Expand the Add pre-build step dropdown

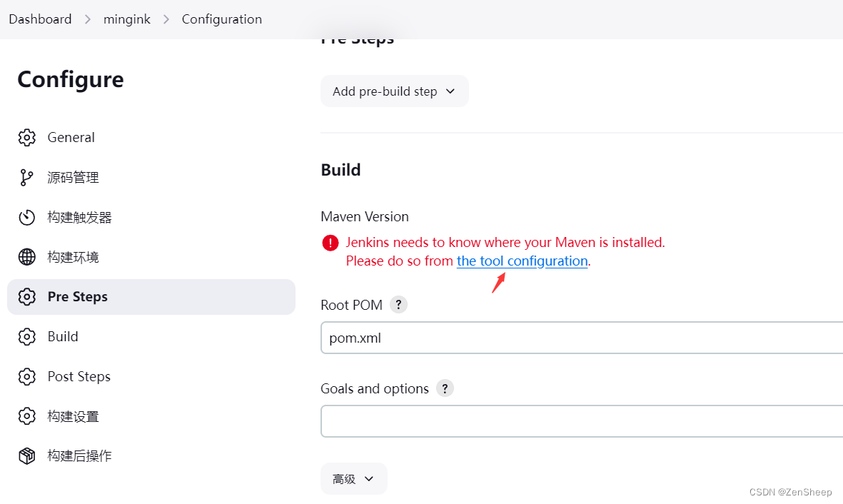point(394,91)
